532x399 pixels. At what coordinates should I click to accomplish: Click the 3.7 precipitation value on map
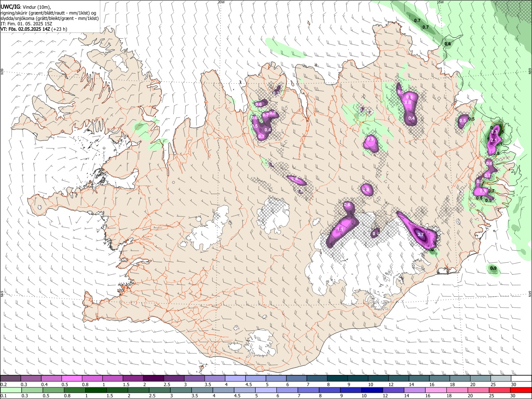420,234
